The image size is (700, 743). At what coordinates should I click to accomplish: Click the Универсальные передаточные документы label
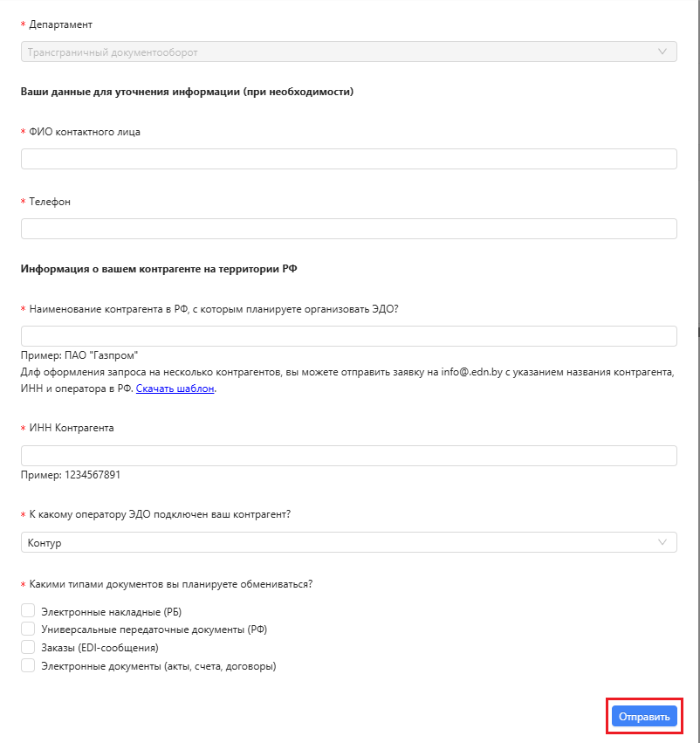[x=154, y=629]
